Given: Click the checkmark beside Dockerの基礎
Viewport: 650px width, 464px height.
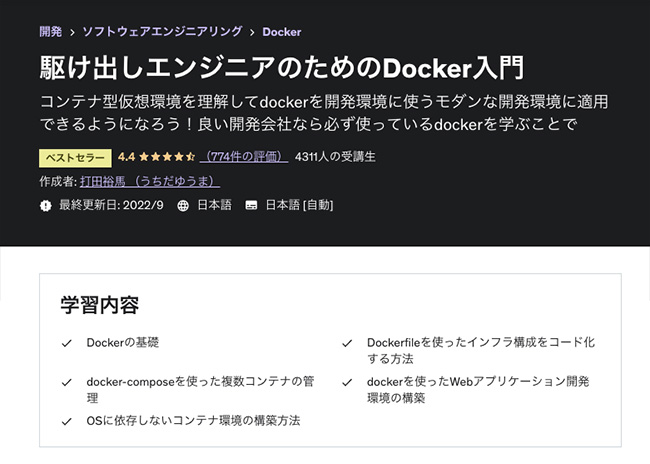Looking at the screenshot, I should [66, 343].
